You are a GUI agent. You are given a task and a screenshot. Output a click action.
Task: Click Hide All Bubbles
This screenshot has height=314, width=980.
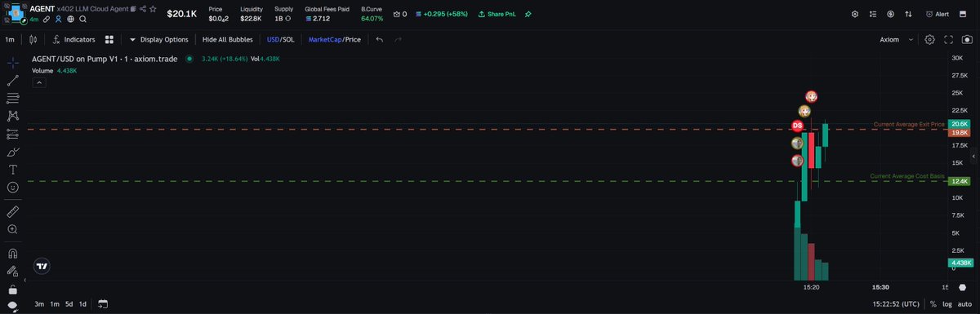(x=228, y=39)
